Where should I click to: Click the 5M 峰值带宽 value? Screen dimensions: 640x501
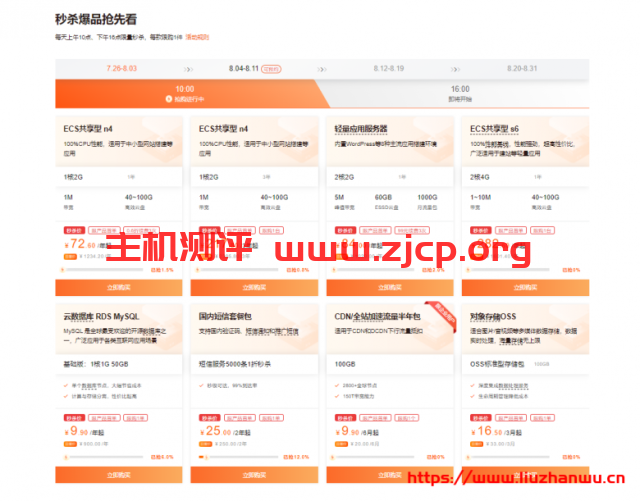coord(339,197)
